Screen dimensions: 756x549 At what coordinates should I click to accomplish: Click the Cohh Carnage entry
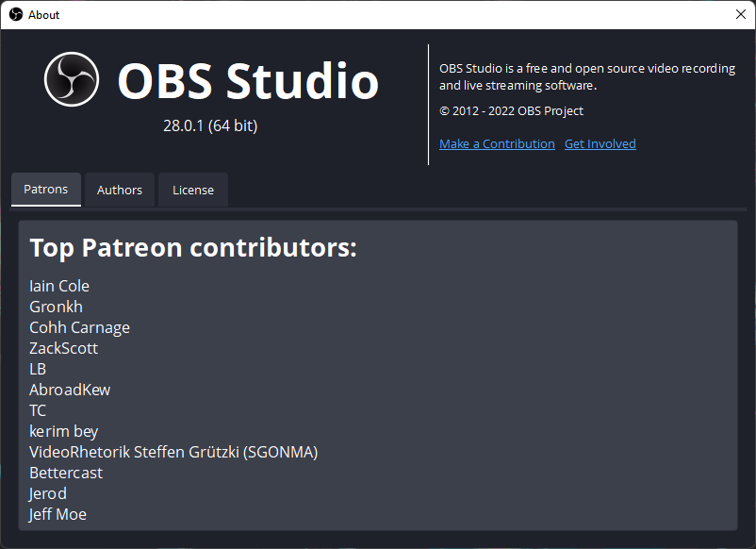(79, 327)
